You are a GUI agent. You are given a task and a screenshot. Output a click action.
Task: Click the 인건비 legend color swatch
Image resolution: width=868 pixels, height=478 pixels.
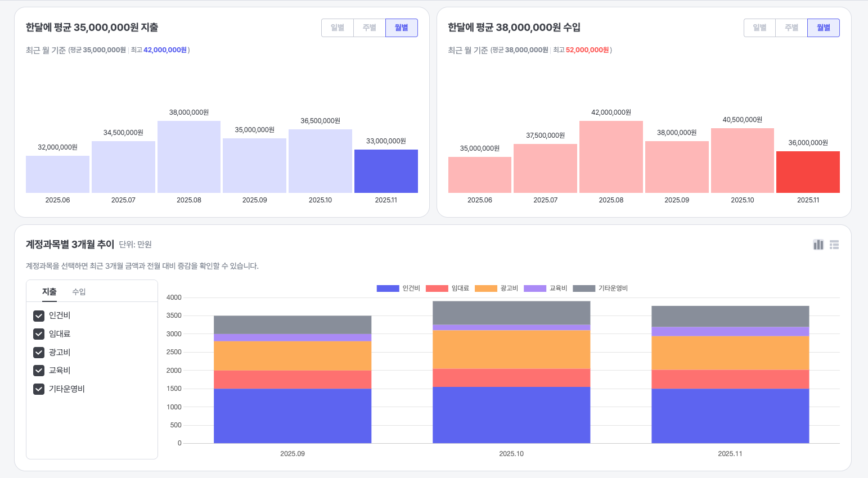click(x=388, y=288)
